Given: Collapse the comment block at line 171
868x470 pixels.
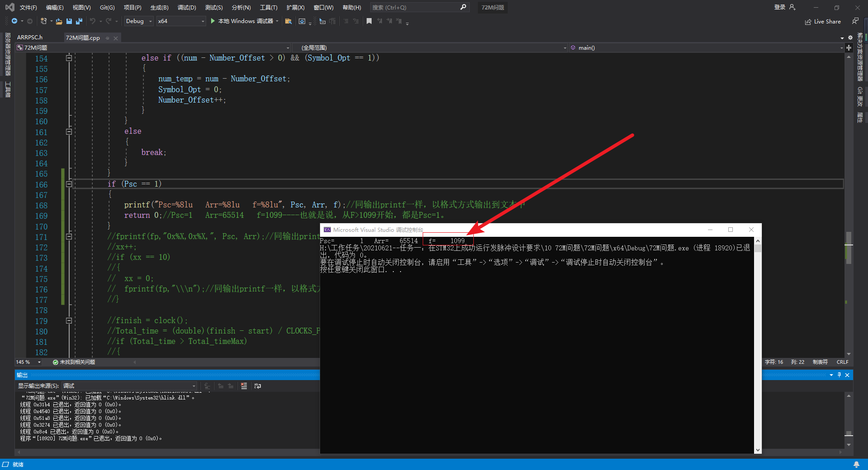Looking at the screenshot, I should (x=69, y=236).
